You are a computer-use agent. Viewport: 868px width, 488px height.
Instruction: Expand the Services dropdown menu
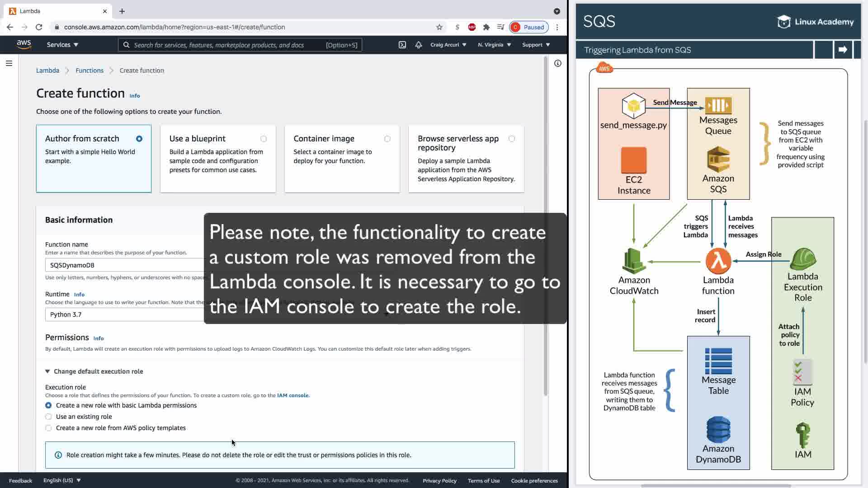click(x=62, y=45)
